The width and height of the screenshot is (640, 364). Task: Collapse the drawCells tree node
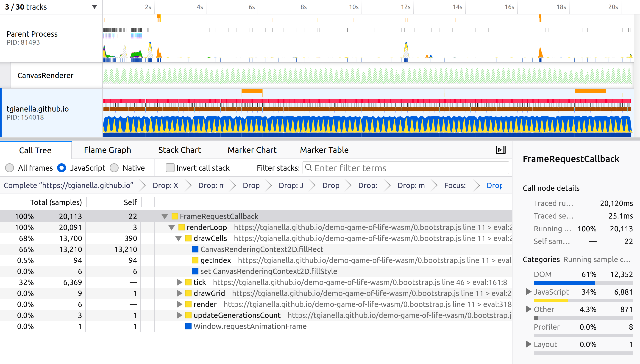point(178,238)
